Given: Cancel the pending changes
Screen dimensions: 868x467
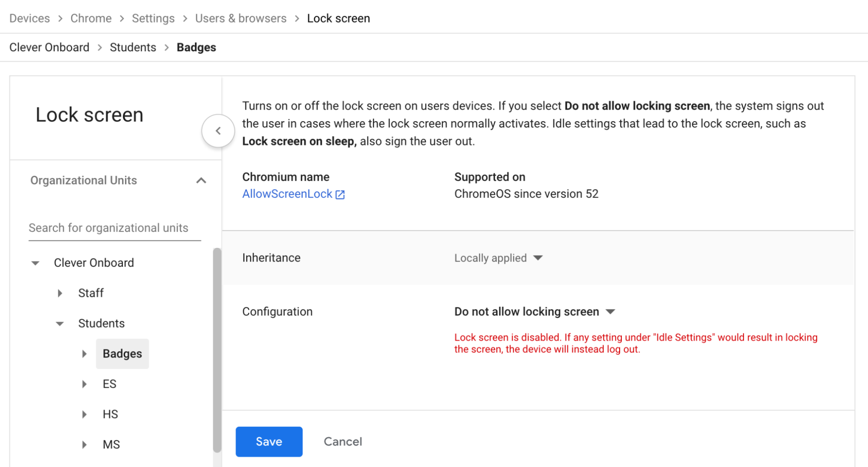Looking at the screenshot, I should (343, 441).
